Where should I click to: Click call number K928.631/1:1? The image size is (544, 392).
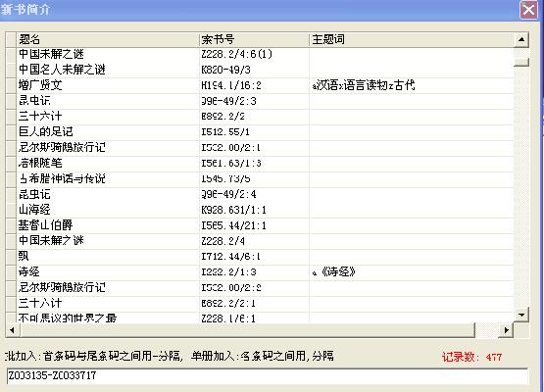pos(234,211)
